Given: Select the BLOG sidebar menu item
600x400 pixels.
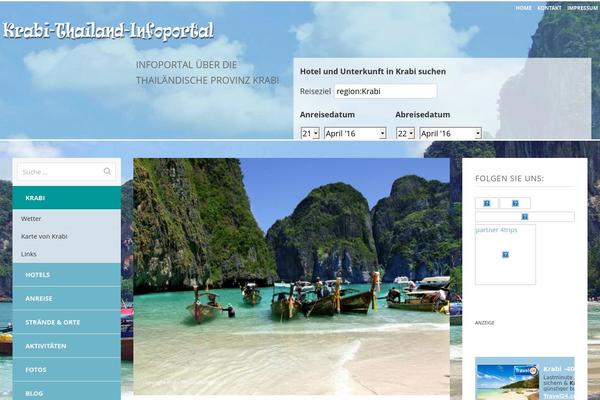Looking at the screenshot, I should (67, 392).
